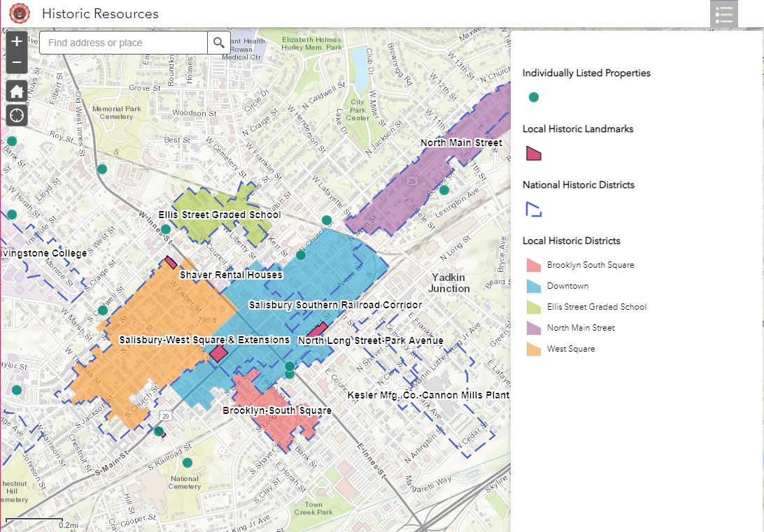
Task: Select 'National Historic Districts' legend heading
Action: [x=579, y=185]
